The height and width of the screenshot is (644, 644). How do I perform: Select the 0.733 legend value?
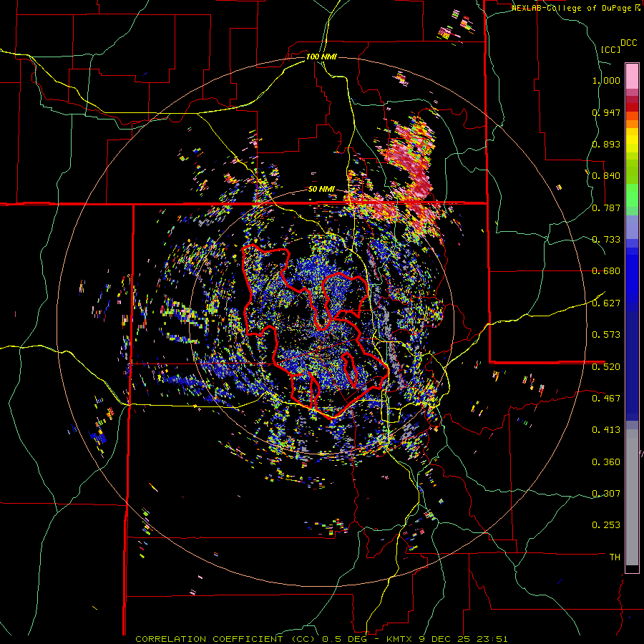click(606, 240)
